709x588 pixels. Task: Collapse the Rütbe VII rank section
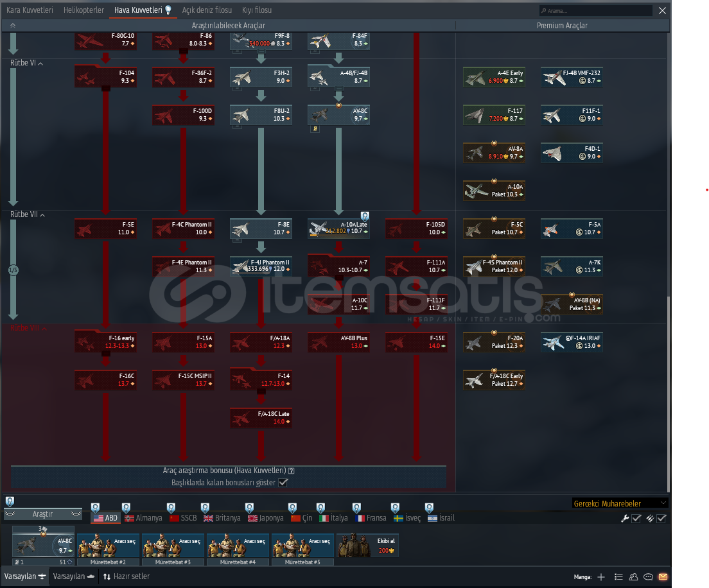pos(42,214)
